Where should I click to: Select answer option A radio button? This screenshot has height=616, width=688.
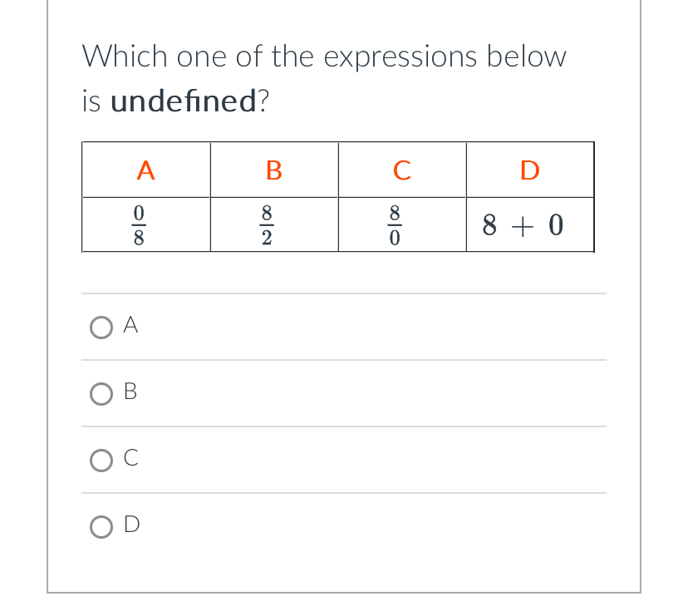point(101,327)
